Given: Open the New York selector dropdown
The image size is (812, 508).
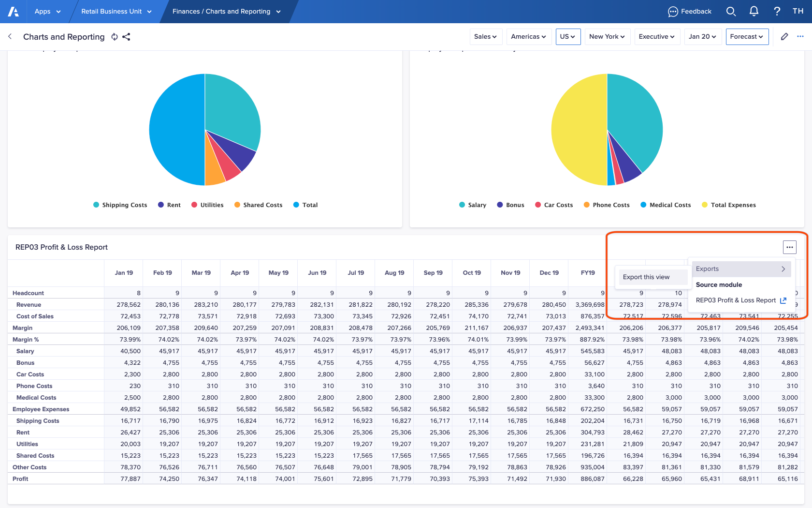Looking at the screenshot, I should [607, 36].
